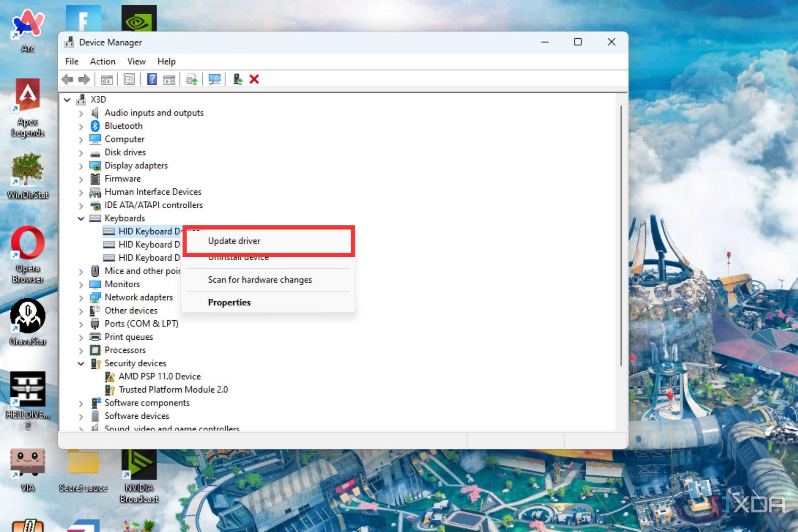The image size is (798, 532).
Task: Select the Trusted Platform Module 2.0 device
Action: coord(174,389)
